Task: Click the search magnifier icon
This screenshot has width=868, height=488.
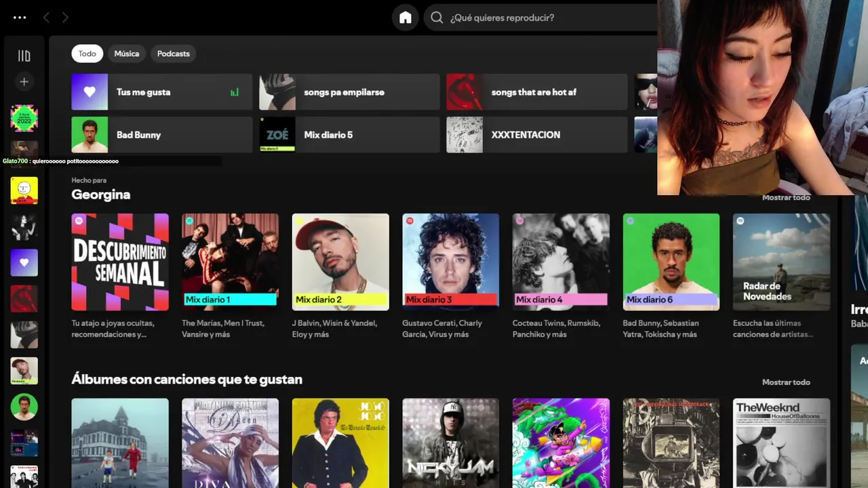Action: coord(437,18)
